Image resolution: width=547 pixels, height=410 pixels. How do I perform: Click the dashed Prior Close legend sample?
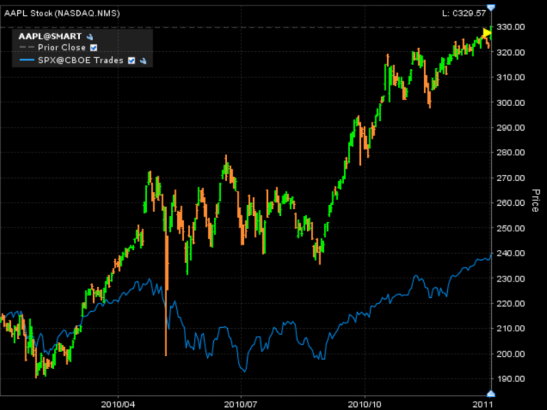(27, 47)
